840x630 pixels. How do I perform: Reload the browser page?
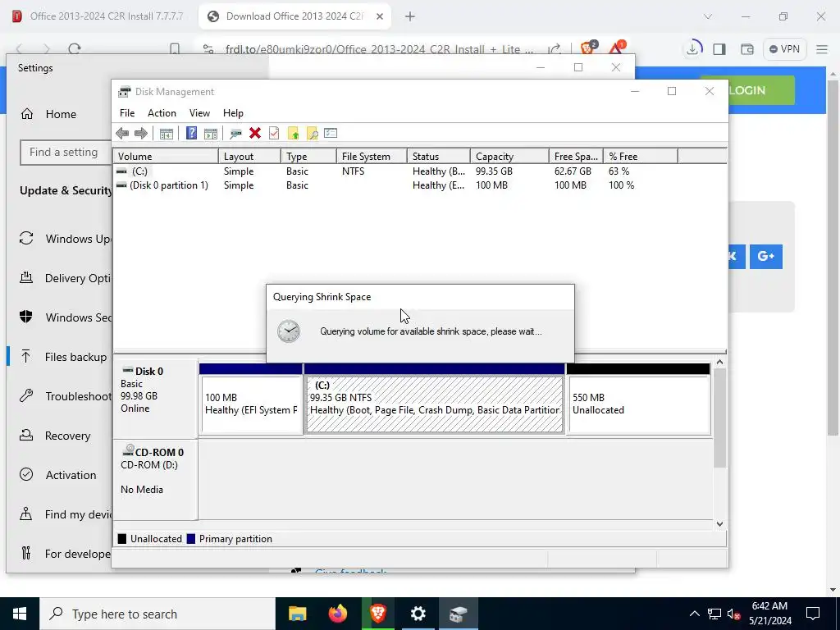(75, 49)
